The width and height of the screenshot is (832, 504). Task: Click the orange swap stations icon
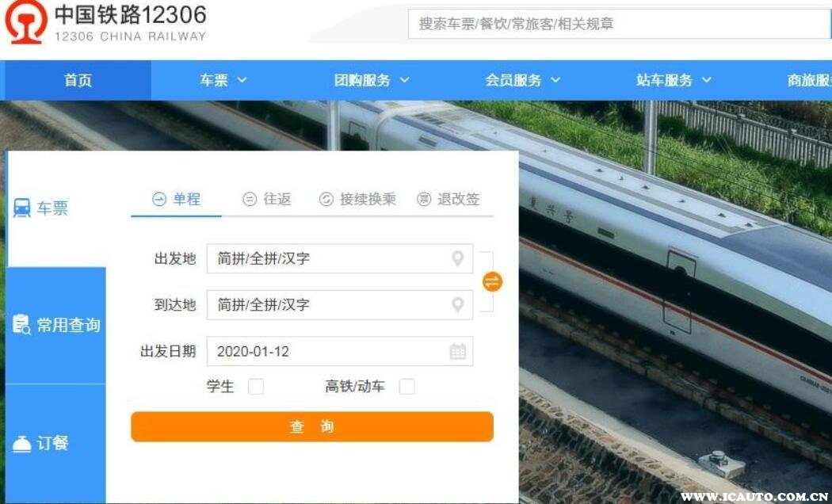[x=492, y=281]
